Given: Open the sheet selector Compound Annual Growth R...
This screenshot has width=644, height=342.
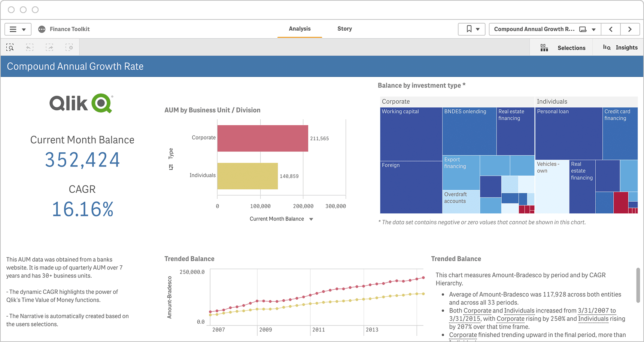Looking at the screenshot, I should coord(534,29).
